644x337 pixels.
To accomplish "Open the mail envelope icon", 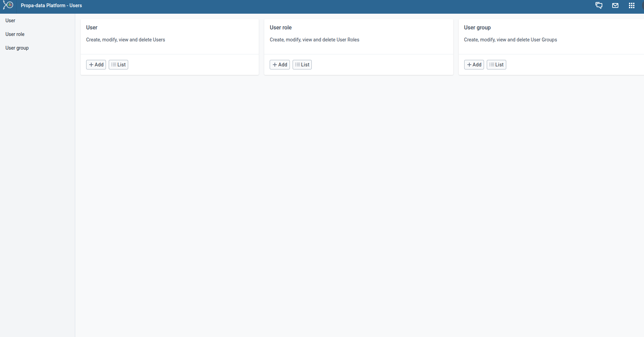I will (615, 5).
